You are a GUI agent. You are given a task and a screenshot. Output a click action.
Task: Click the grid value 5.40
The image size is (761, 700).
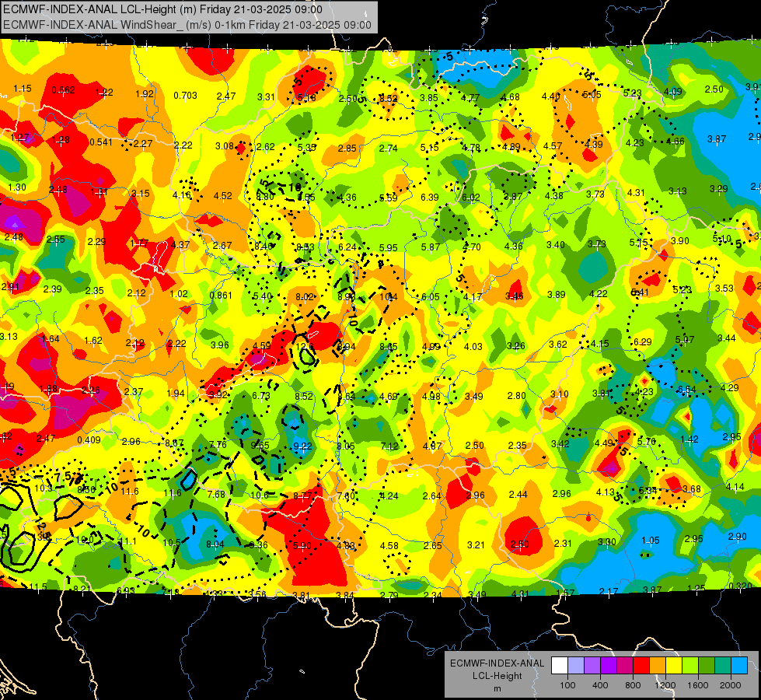(x=262, y=296)
